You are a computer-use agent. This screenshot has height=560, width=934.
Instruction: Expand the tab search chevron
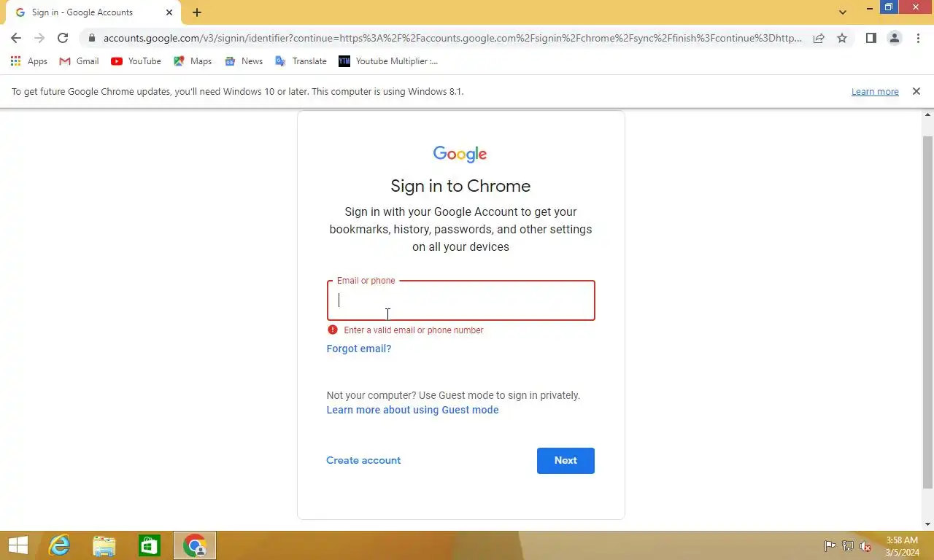click(x=843, y=12)
